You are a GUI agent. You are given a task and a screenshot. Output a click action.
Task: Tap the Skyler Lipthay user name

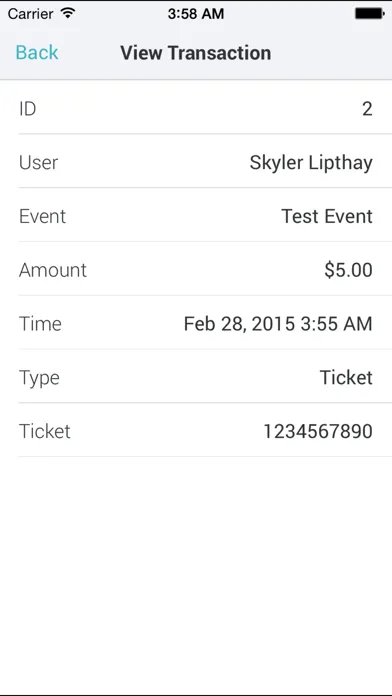(311, 163)
